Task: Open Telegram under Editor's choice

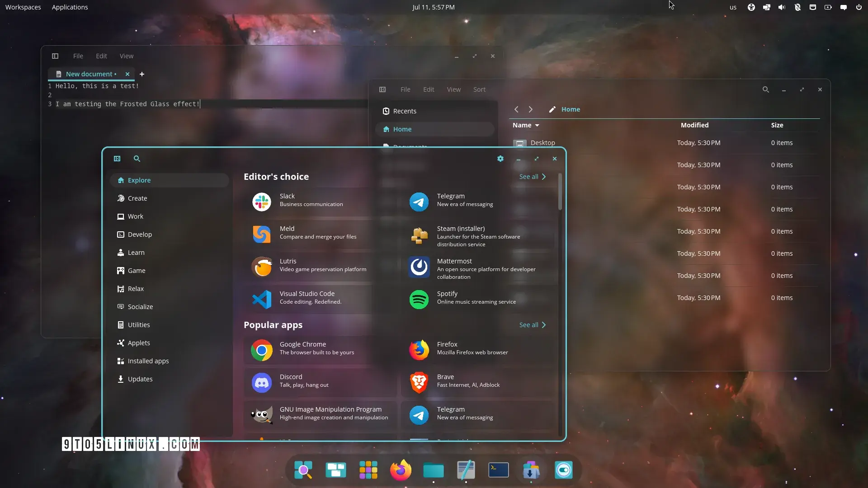Action: click(477, 202)
